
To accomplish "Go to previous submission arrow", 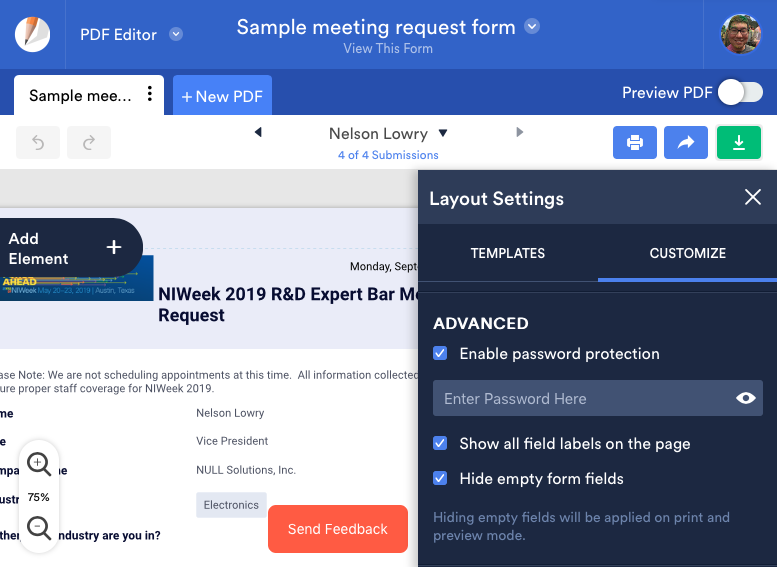I will click(258, 132).
